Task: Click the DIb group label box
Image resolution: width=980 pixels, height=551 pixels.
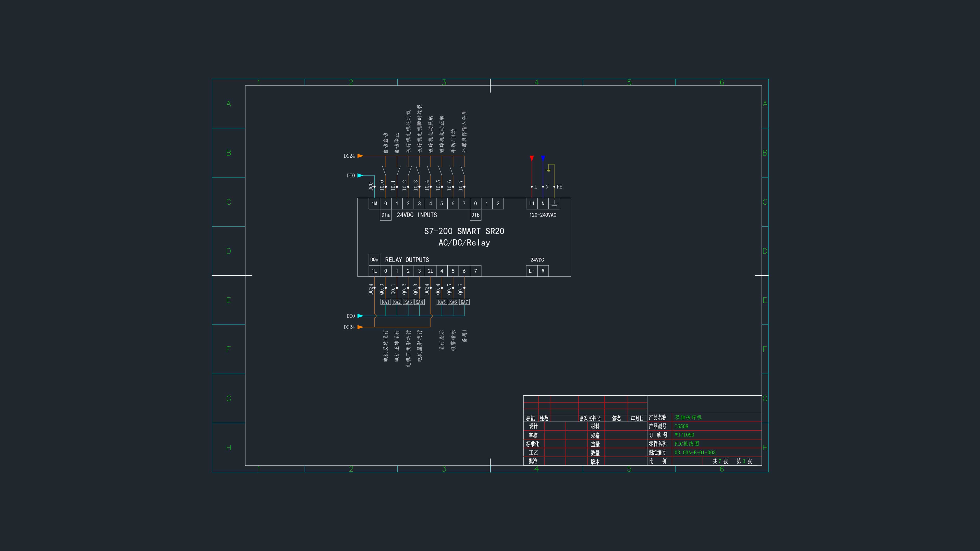Action: 475,215
